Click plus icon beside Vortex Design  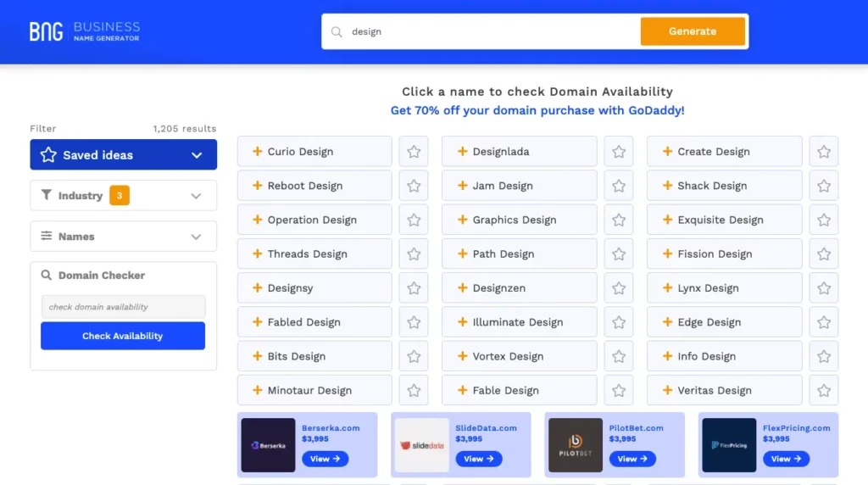point(463,356)
